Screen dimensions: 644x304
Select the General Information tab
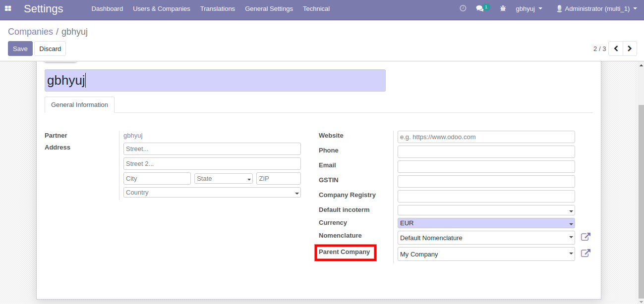(79, 105)
